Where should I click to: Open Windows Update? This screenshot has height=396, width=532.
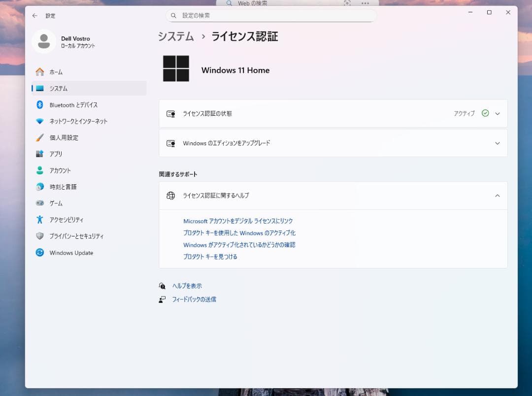pyautogui.click(x=71, y=253)
